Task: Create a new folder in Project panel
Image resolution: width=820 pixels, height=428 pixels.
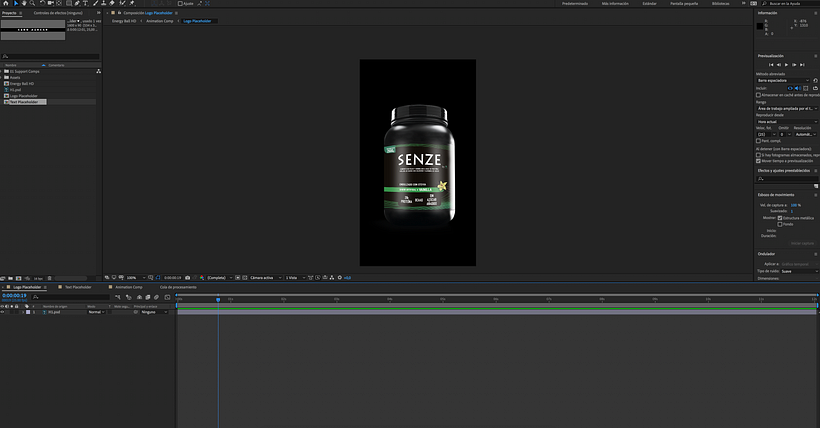Action: [10, 278]
